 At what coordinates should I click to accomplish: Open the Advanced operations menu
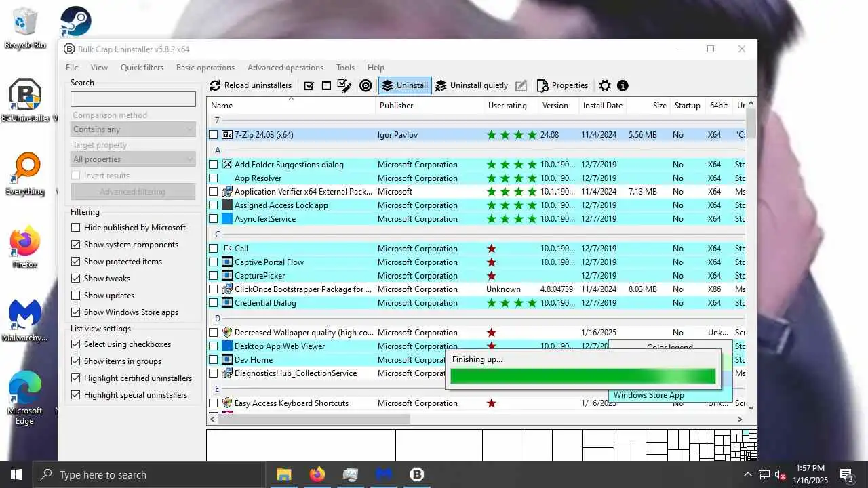[x=285, y=68]
